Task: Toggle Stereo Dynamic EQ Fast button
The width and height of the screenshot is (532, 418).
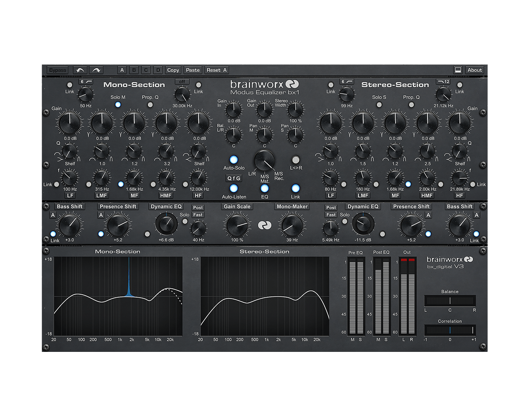Action: point(331,215)
